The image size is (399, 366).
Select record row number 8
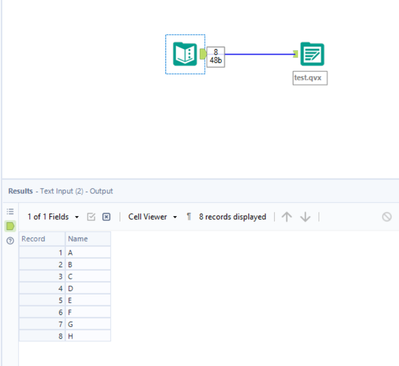tap(42, 336)
